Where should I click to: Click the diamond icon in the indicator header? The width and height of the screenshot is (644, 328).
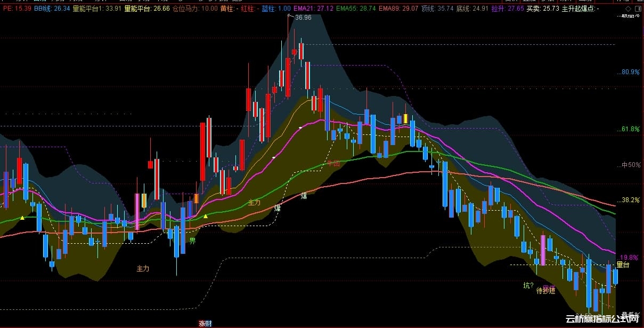click(627, 9)
